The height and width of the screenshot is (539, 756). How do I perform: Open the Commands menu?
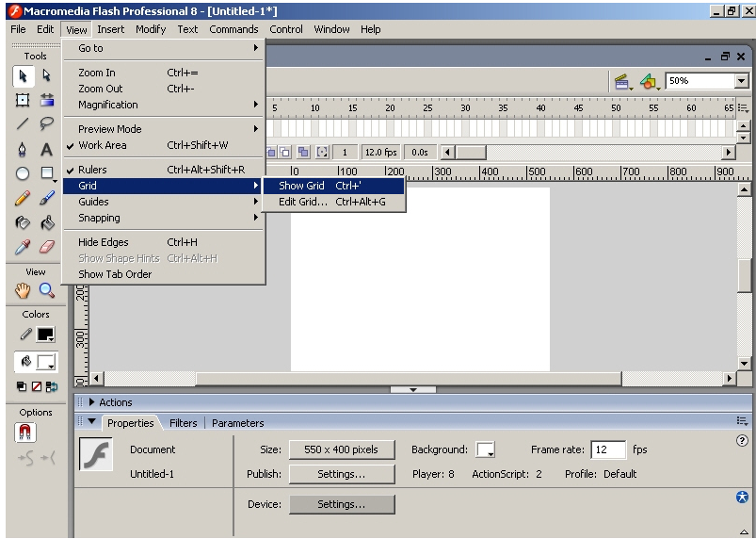[x=233, y=29]
